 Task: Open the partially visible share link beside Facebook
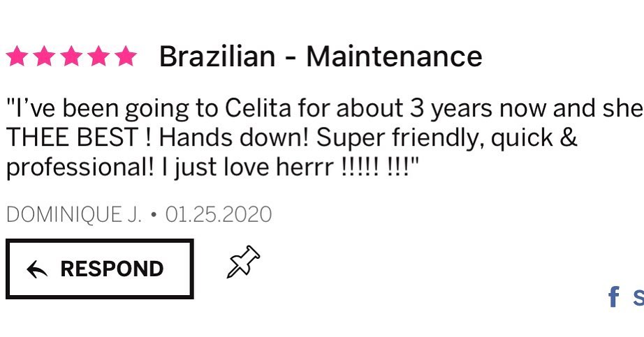point(638,297)
